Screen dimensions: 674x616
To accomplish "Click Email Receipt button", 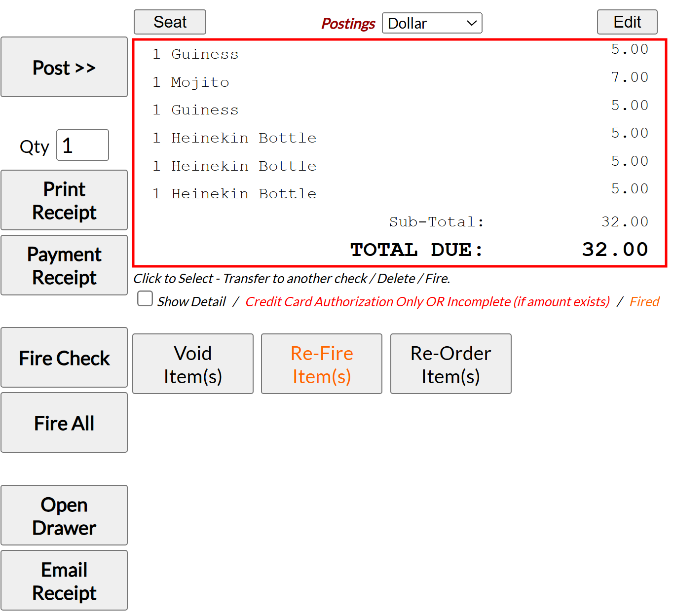I will pyautogui.click(x=64, y=580).
